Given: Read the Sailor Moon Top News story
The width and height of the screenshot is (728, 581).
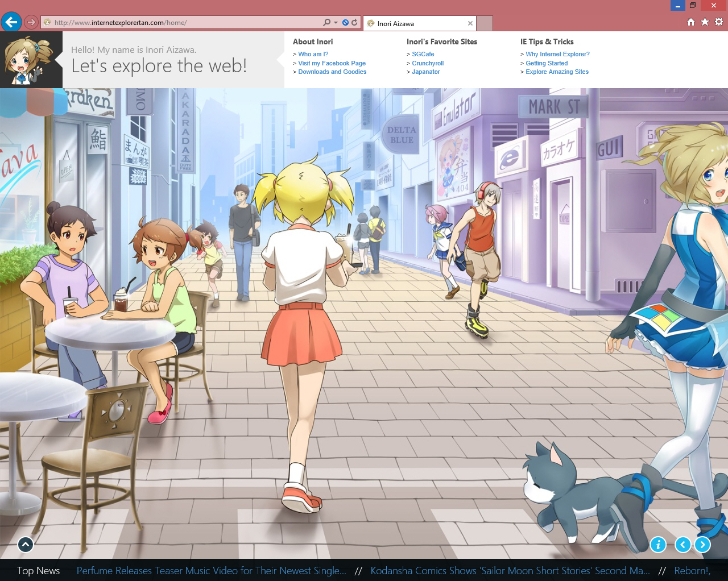Looking at the screenshot, I should point(510,571).
